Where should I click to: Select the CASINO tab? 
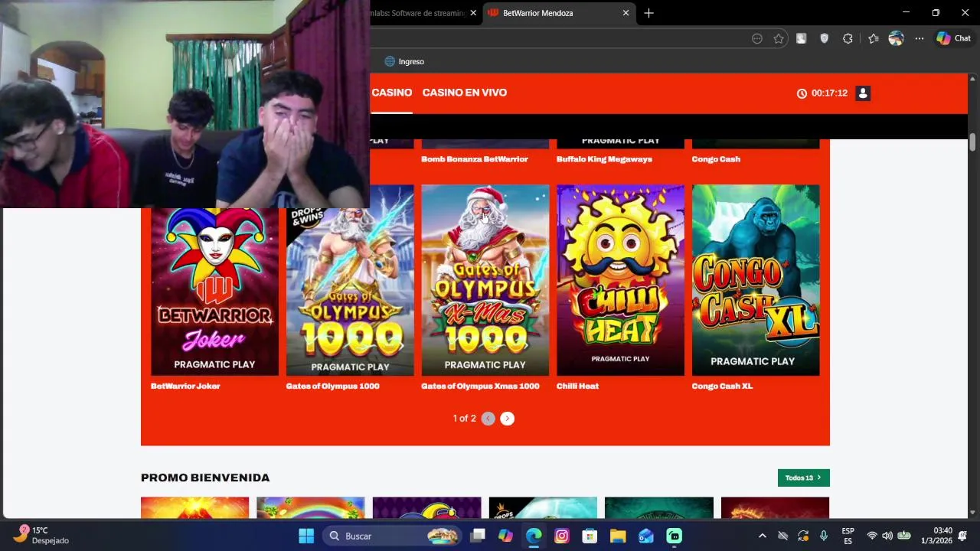tap(391, 93)
